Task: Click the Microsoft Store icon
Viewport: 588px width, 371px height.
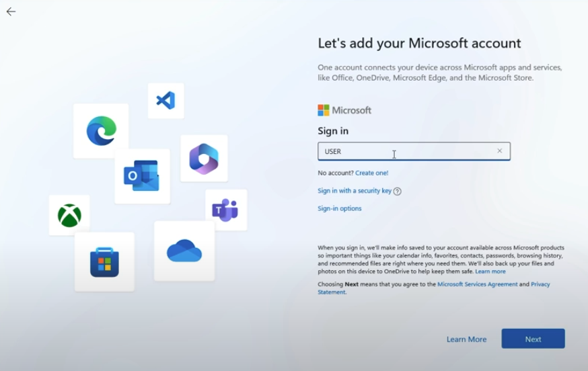Action: [104, 262]
